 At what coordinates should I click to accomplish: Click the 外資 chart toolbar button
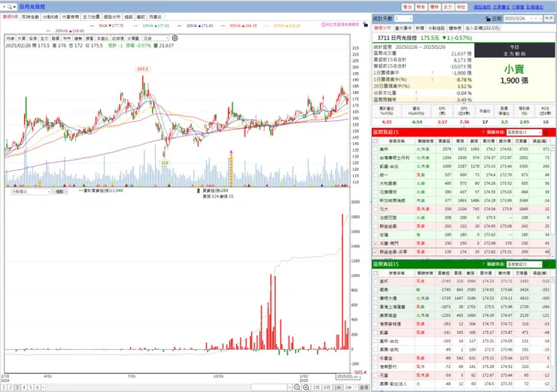[21, 38]
